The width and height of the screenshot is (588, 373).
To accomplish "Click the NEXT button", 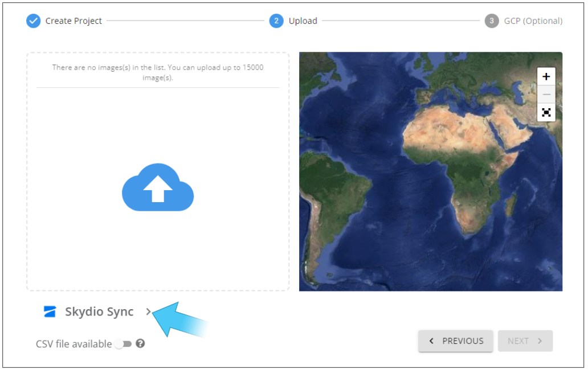I will coord(525,341).
